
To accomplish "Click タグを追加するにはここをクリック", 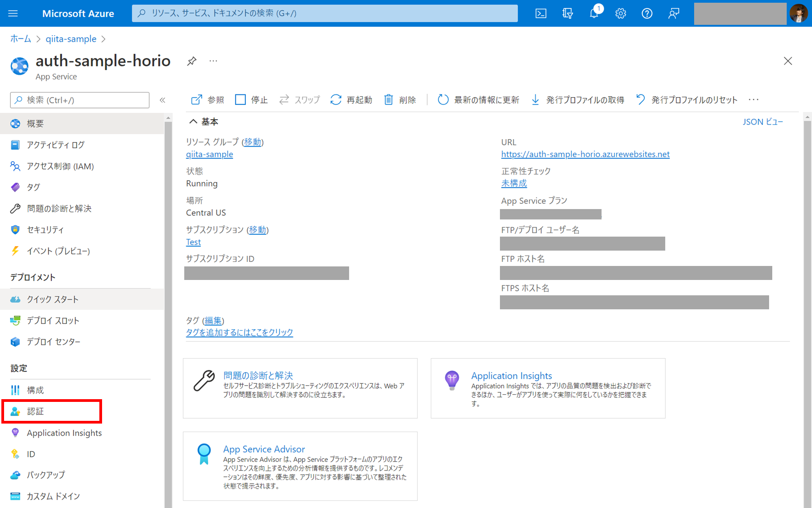I will click(x=239, y=332).
